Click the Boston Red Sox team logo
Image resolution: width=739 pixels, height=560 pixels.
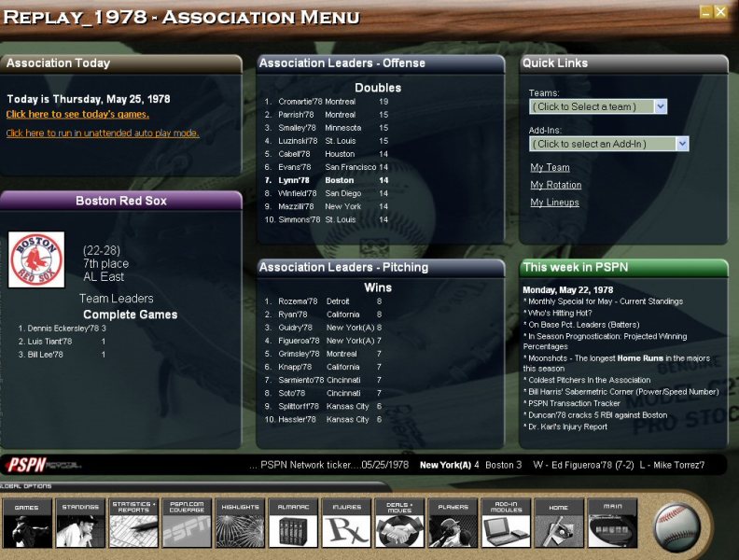36,259
